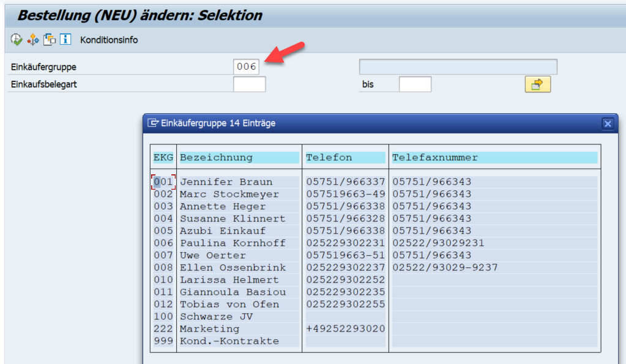Click the get variant icon in toolbar
Viewport: 626px width, 364px height.
click(x=50, y=40)
